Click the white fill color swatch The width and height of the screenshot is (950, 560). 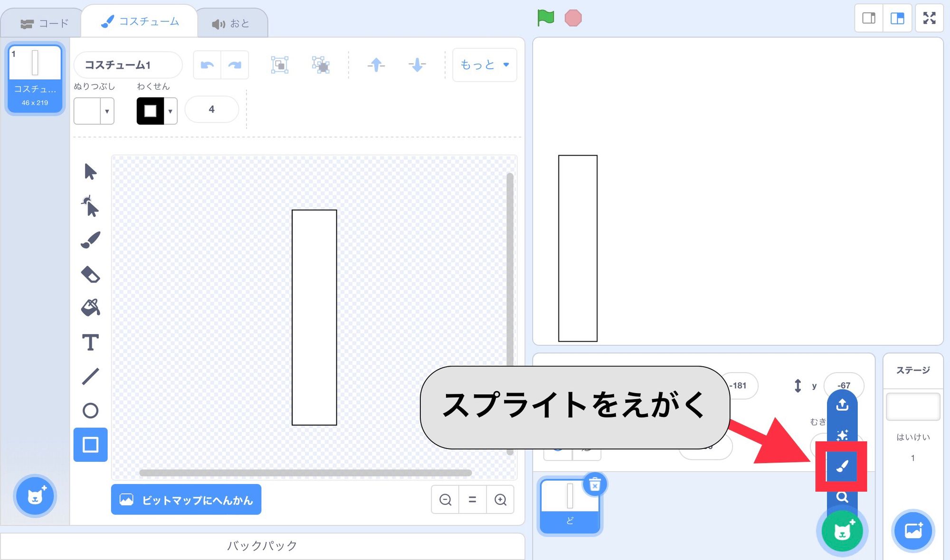[87, 111]
